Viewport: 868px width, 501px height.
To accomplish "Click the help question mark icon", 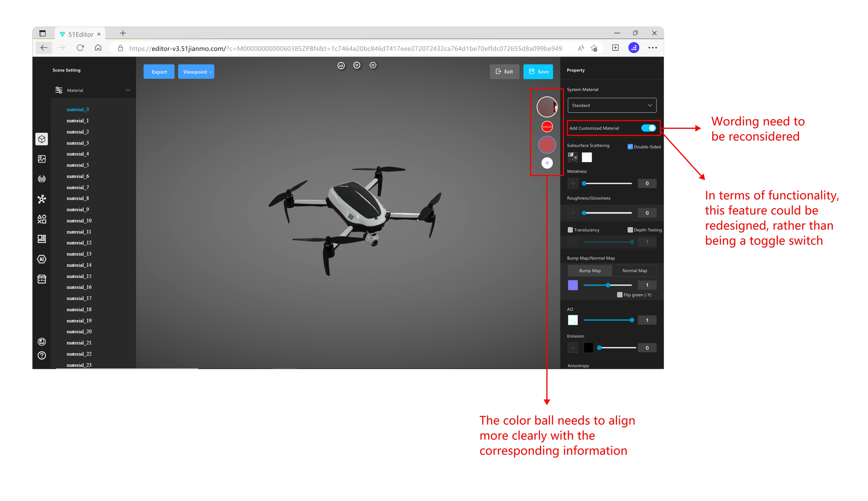I will pos(42,355).
